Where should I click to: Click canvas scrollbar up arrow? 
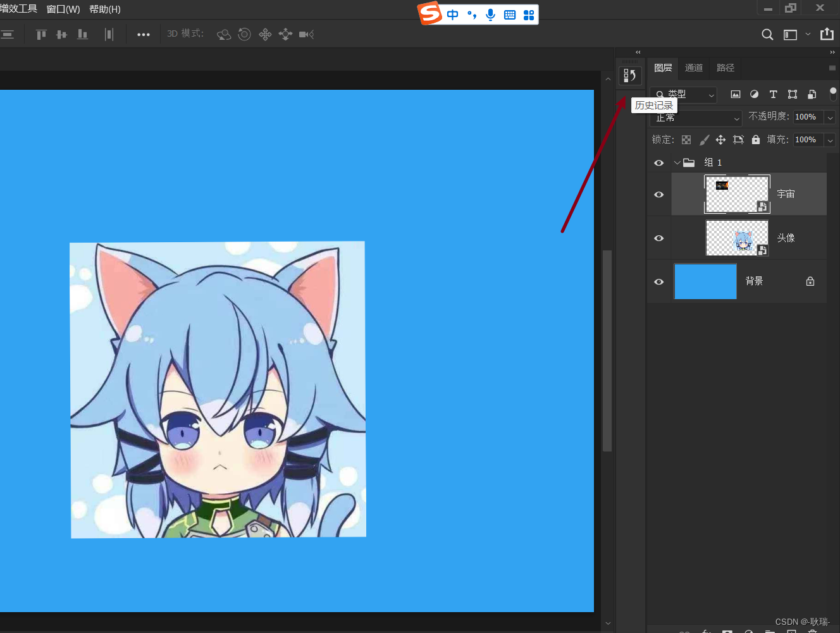coord(607,79)
